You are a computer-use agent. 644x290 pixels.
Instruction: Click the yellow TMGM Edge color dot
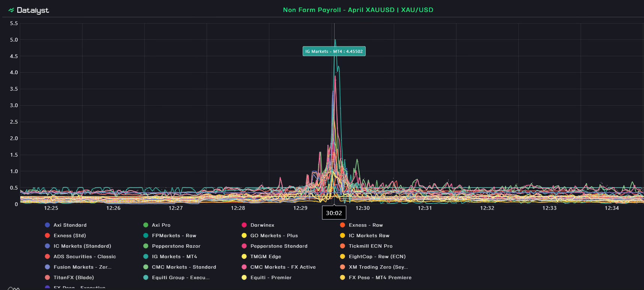(x=244, y=257)
